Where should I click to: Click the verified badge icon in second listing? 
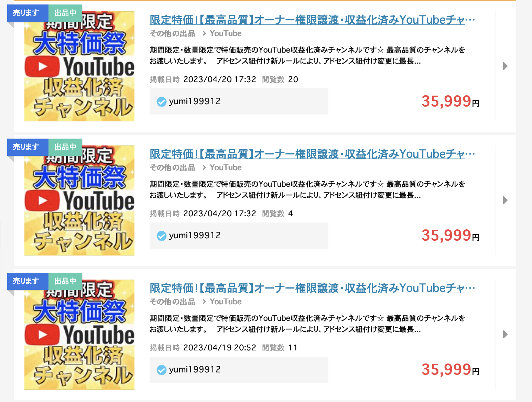161,236
